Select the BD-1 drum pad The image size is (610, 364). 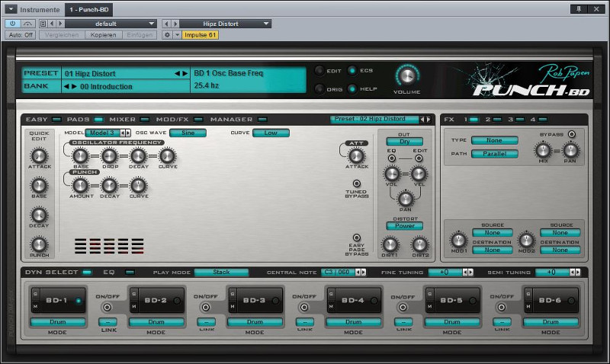coord(59,300)
